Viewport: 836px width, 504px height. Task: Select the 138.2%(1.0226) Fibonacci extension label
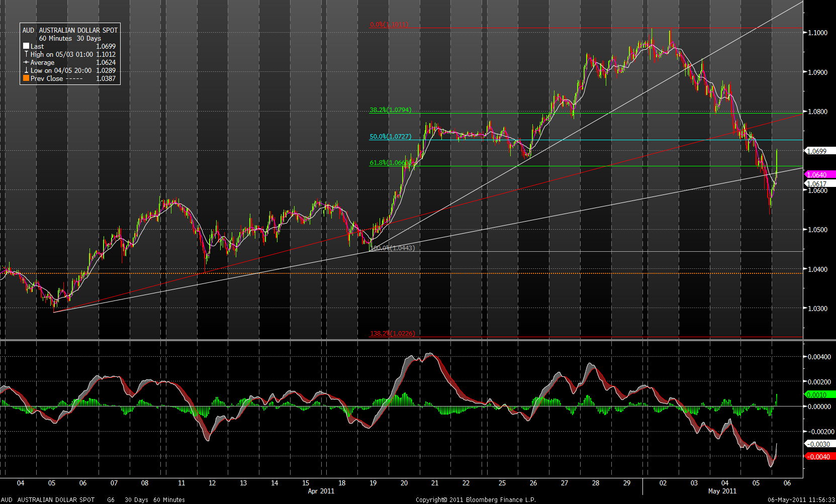(x=392, y=334)
